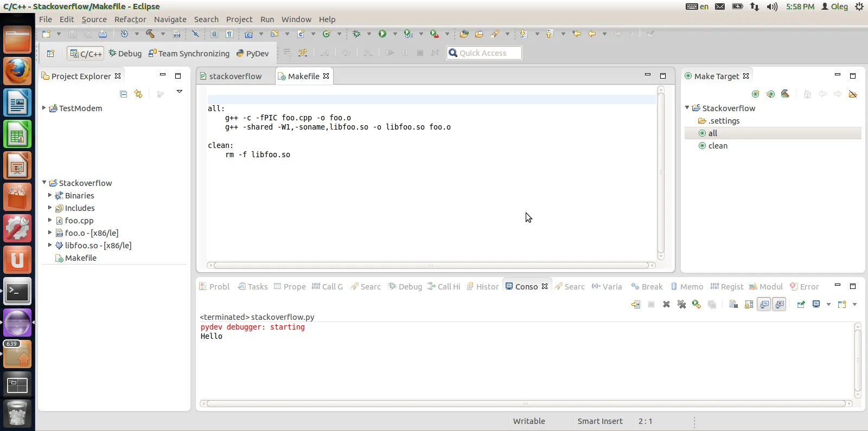Select the C/C++ perspective button
This screenshot has width=868, height=431.
point(86,53)
